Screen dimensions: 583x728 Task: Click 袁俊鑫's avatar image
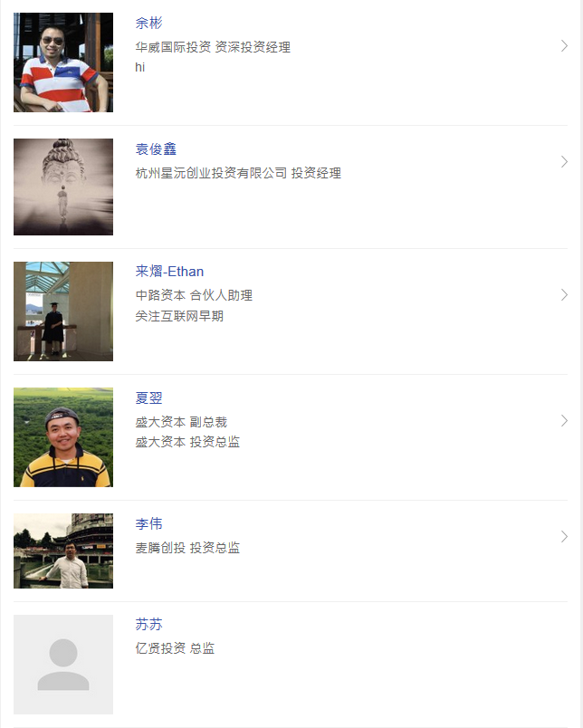point(63,187)
